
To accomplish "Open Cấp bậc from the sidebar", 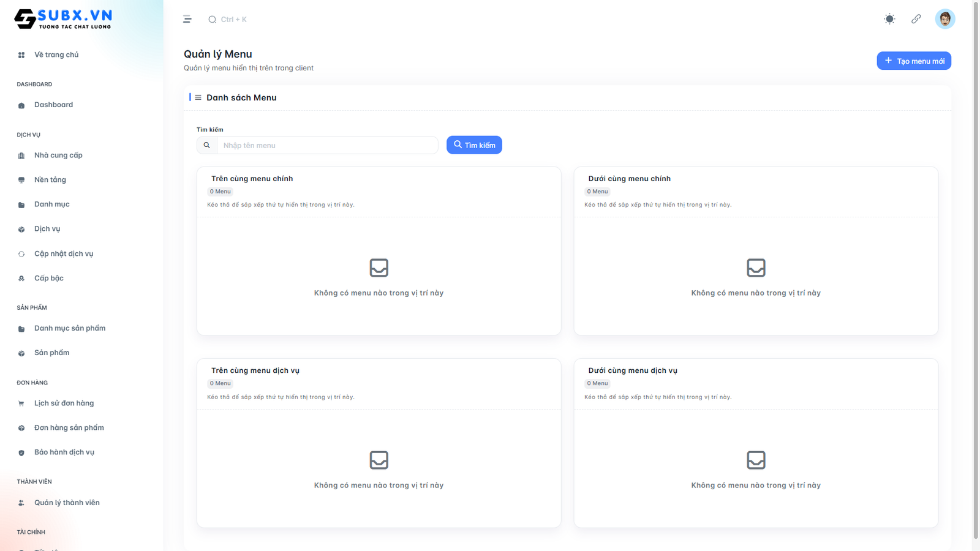I will [x=48, y=279].
